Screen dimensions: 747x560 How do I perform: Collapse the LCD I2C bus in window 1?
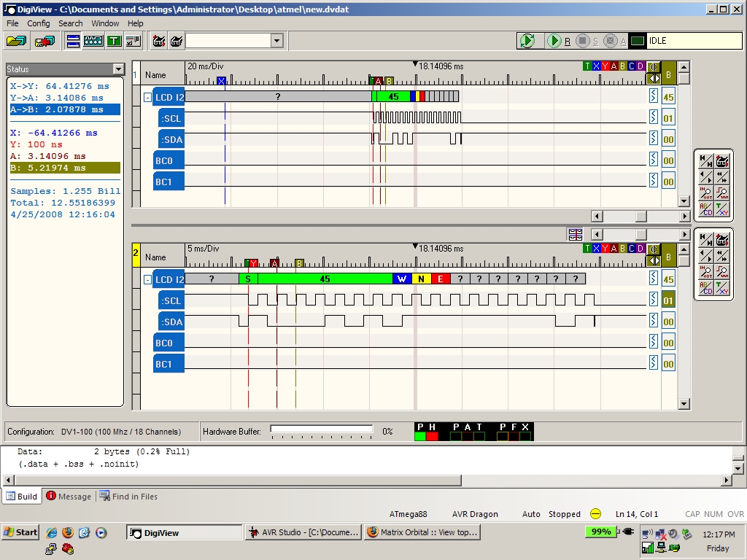pyautogui.click(x=147, y=98)
